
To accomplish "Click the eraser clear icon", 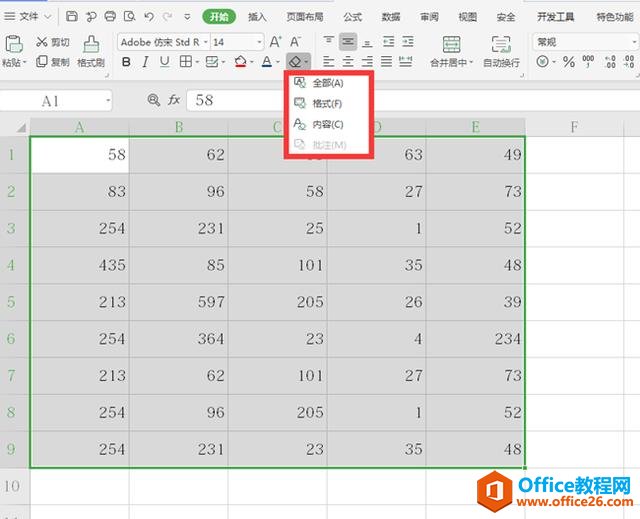I will (295, 62).
